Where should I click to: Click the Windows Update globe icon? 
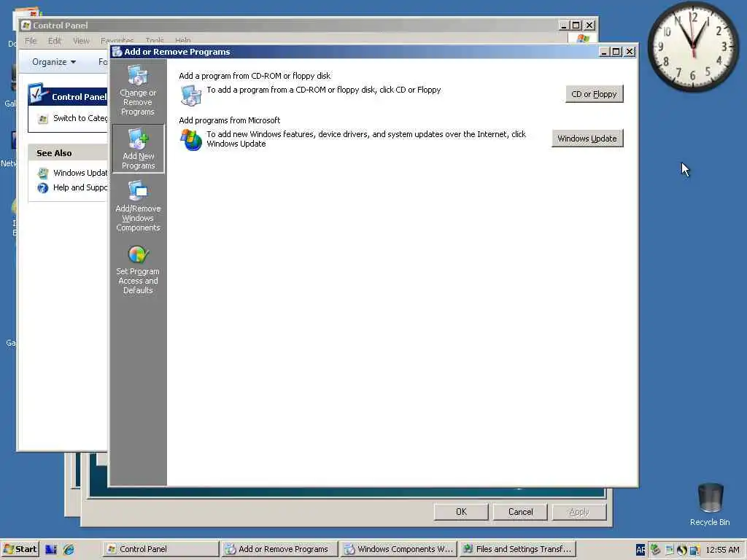pyautogui.click(x=191, y=139)
